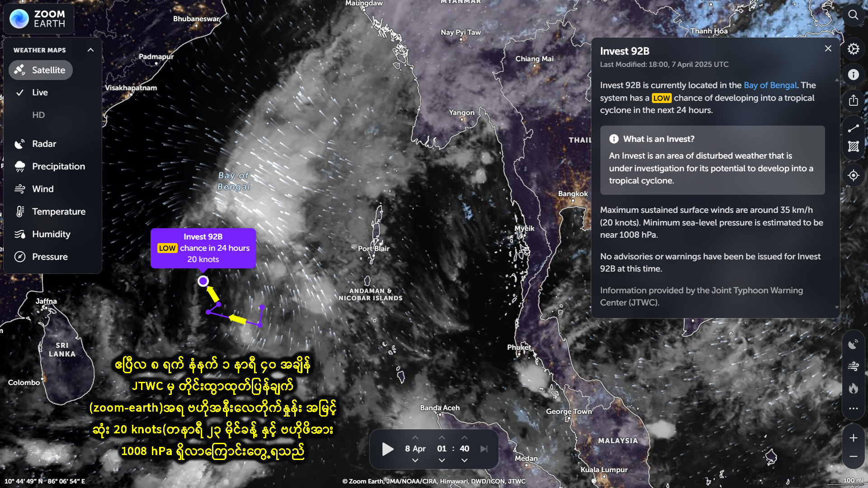Image resolution: width=868 pixels, height=488 pixels.
Task: Click the locate me crosshair icon
Action: coord(853,175)
